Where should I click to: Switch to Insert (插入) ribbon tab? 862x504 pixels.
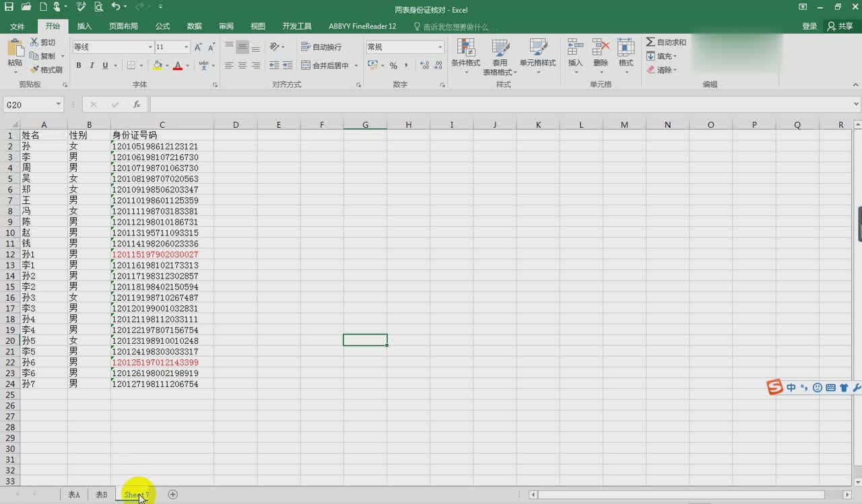(x=84, y=26)
